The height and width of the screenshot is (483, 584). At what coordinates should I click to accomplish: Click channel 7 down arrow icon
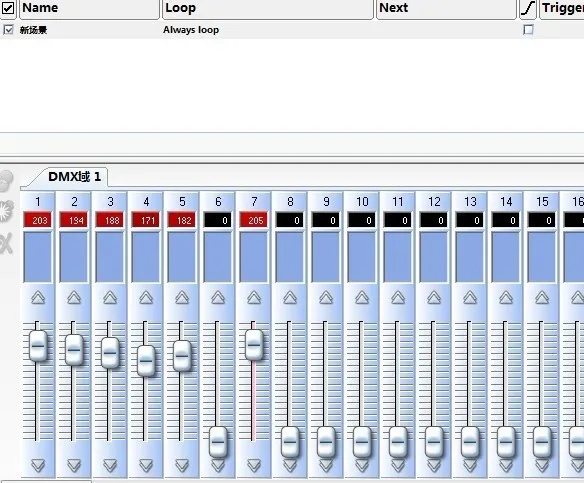[x=254, y=465]
